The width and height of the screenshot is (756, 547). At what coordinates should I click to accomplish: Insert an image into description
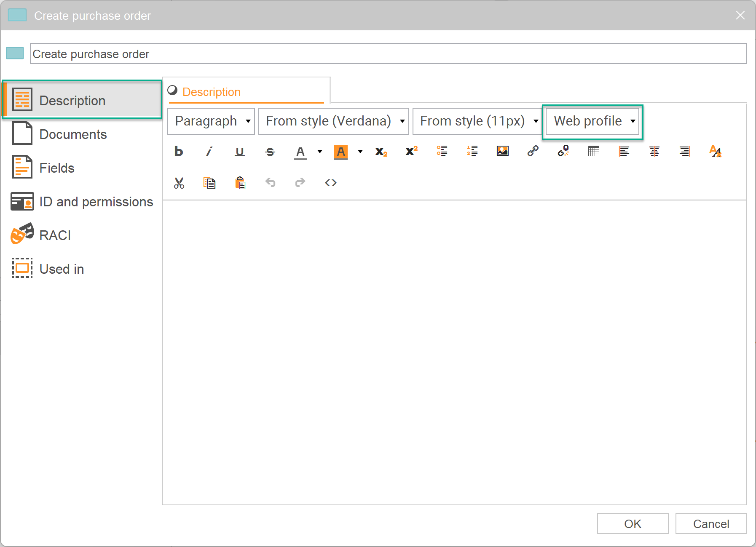pyautogui.click(x=503, y=151)
